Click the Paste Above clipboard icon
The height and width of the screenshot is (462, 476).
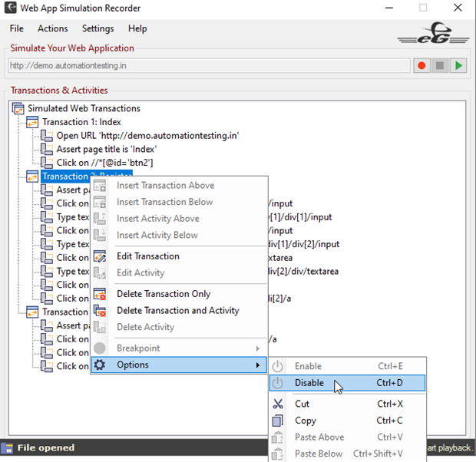click(x=277, y=437)
